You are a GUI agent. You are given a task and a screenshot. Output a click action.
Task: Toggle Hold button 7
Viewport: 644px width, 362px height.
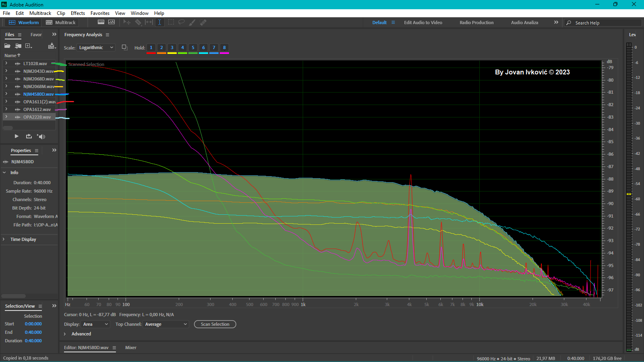coord(214,48)
